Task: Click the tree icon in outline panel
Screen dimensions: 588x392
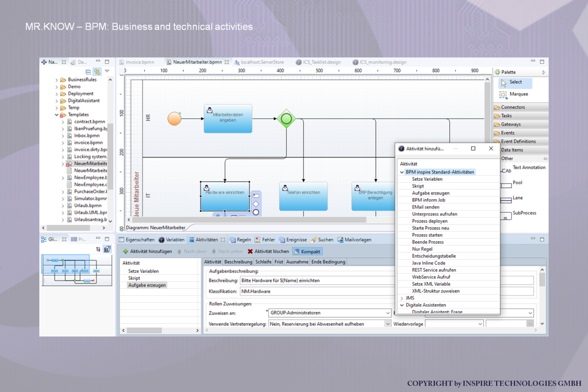Action: [x=98, y=249]
